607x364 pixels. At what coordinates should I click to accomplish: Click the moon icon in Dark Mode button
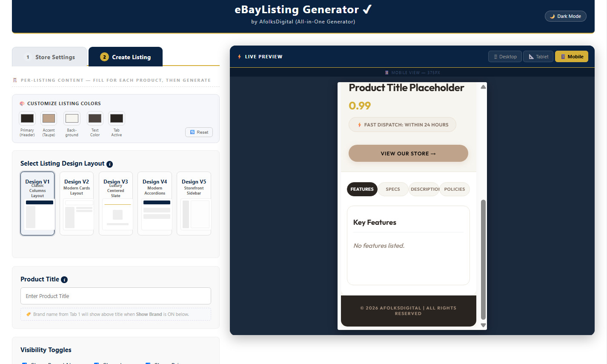[552, 16]
